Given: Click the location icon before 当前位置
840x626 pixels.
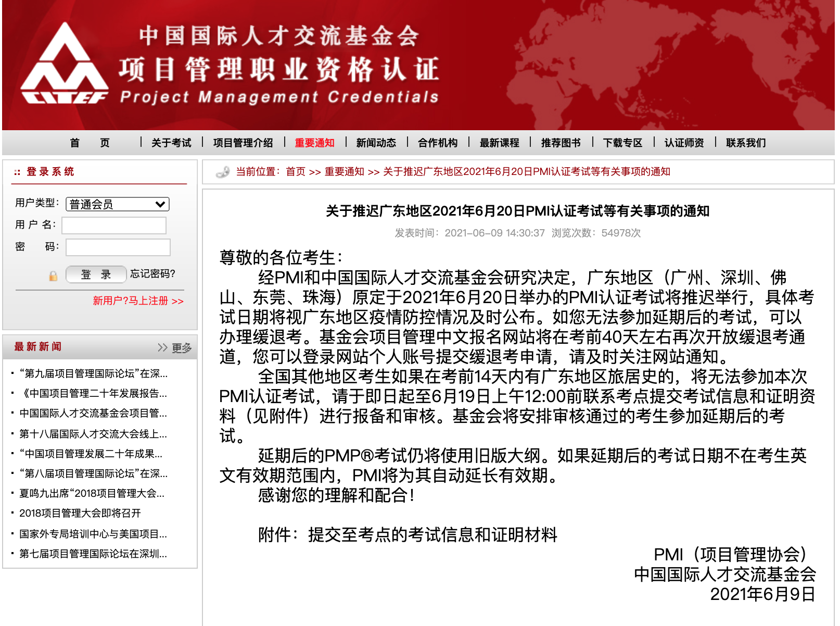Looking at the screenshot, I should point(223,172).
